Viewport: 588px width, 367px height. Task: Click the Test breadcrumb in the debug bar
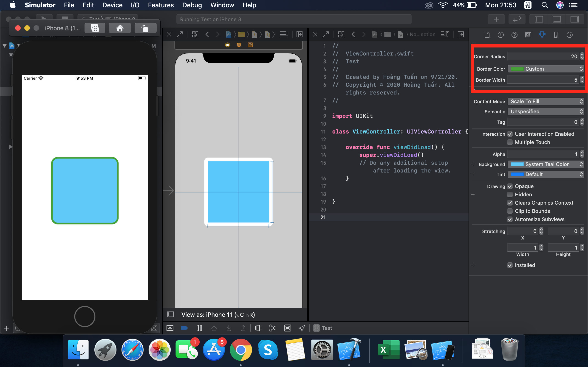[327, 328]
